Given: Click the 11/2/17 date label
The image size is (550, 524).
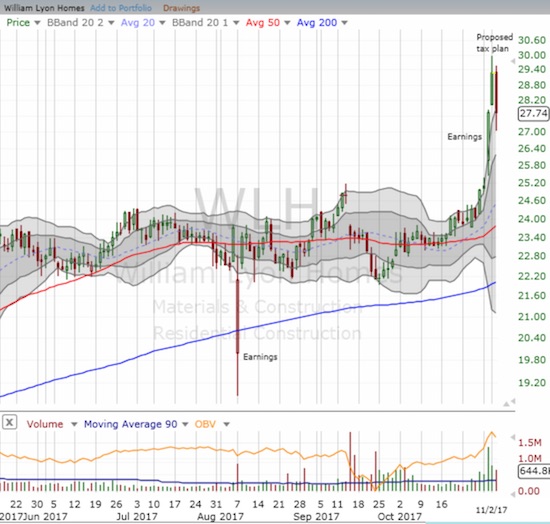Looking at the screenshot, I should tap(491, 510).
